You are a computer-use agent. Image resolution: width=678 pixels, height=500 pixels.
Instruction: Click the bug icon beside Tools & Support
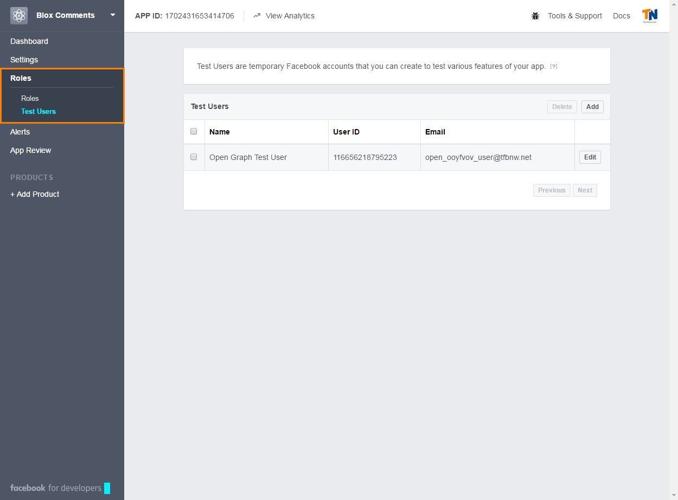(x=536, y=16)
